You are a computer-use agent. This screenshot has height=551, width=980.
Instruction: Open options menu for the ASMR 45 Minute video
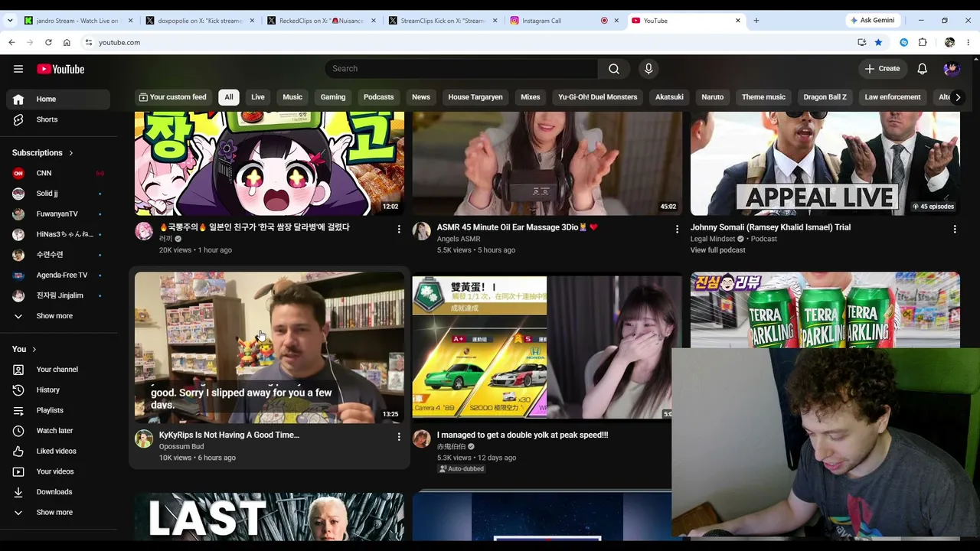(x=677, y=229)
